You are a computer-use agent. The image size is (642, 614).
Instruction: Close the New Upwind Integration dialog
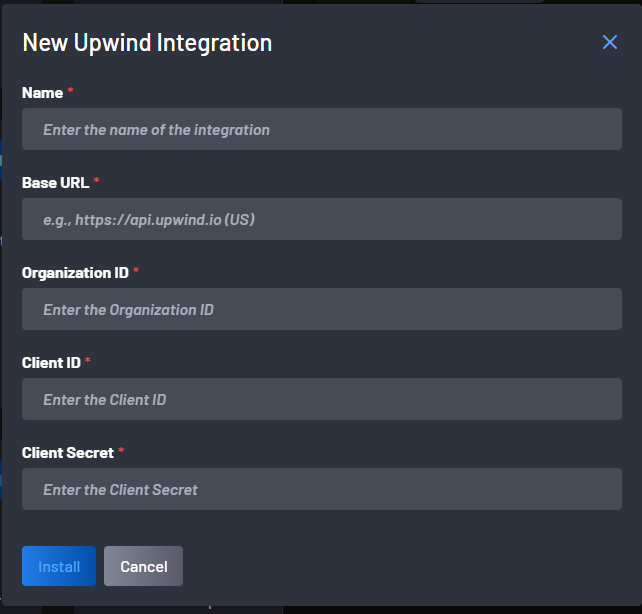click(610, 42)
